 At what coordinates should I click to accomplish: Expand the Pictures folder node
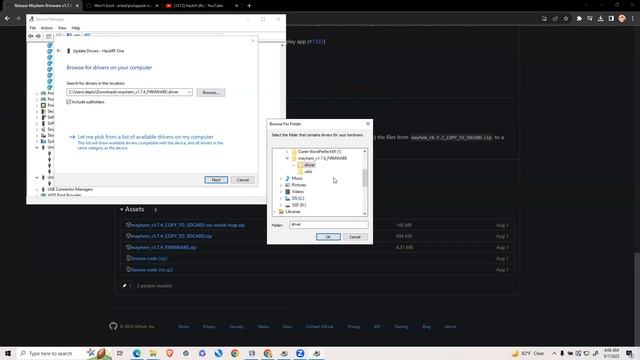coord(281,185)
